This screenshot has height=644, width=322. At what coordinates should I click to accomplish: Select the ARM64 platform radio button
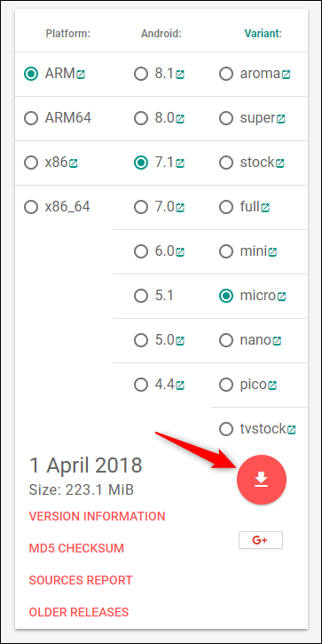click(x=31, y=118)
